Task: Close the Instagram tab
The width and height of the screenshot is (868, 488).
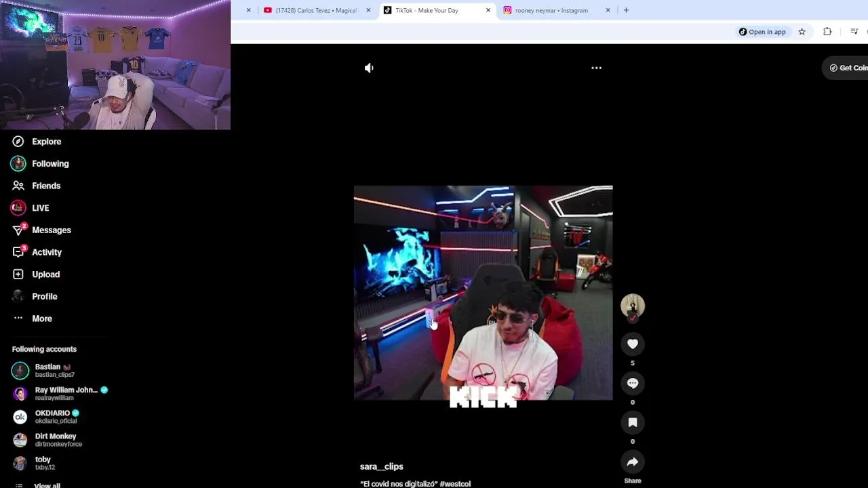Action: 608,10
